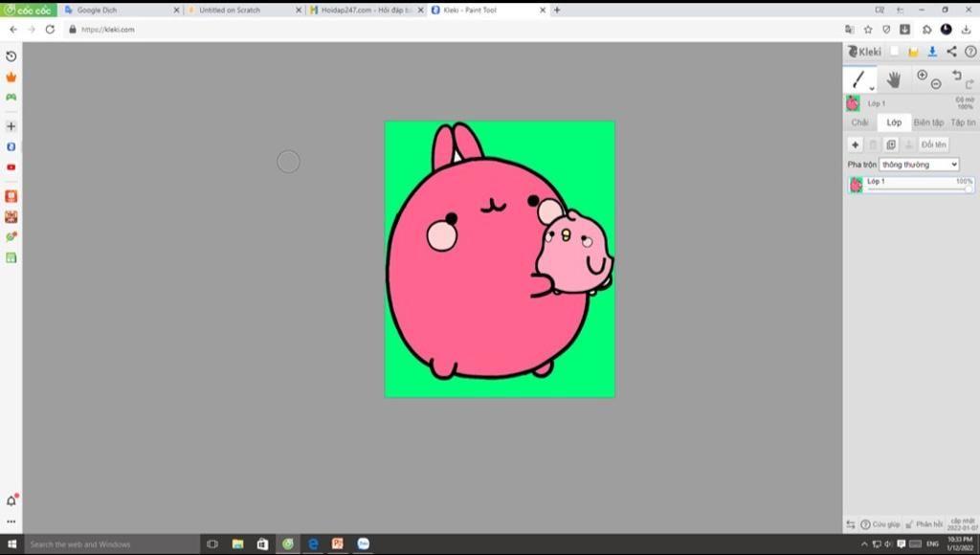This screenshot has height=555, width=980.
Task: Switch to the Biên tập tab
Action: point(928,122)
